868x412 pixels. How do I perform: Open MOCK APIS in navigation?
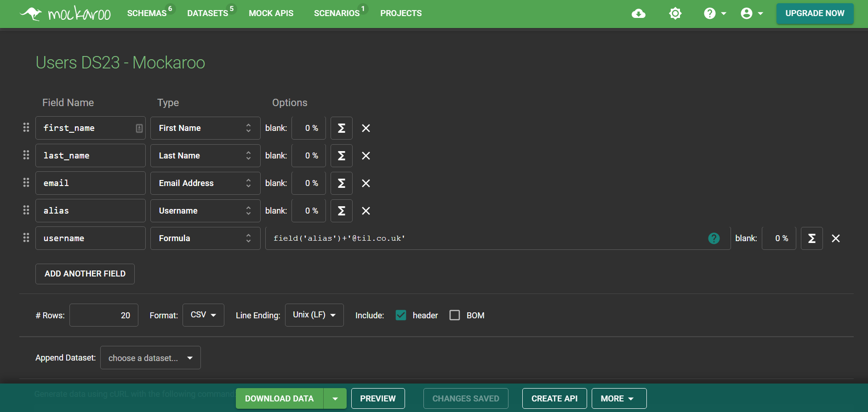271,13
